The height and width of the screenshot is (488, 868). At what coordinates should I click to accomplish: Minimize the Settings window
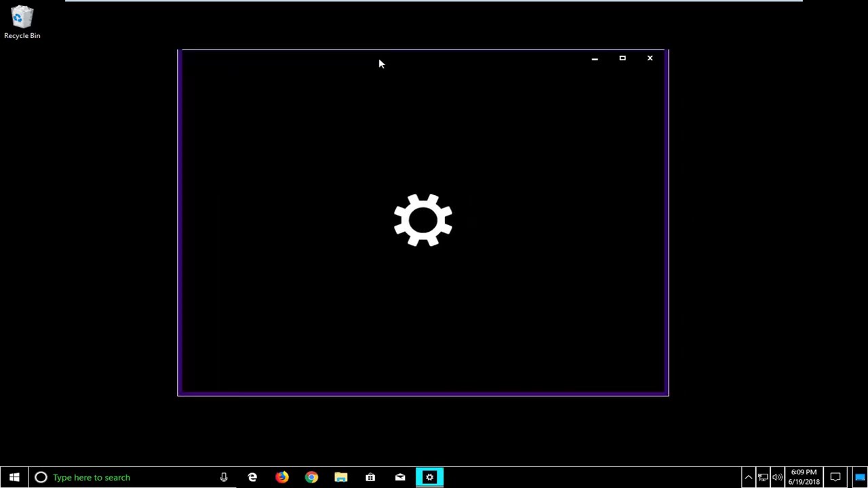(595, 58)
